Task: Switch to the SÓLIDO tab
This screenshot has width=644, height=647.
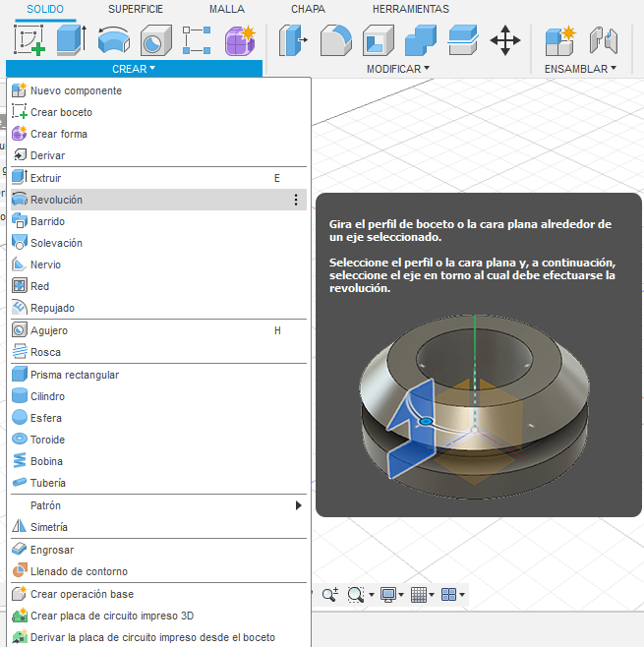Action: point(45,9)
